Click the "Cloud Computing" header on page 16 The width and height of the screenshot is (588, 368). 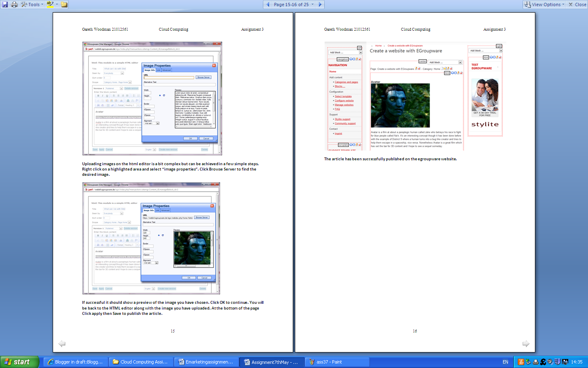(x=416, y=29)
